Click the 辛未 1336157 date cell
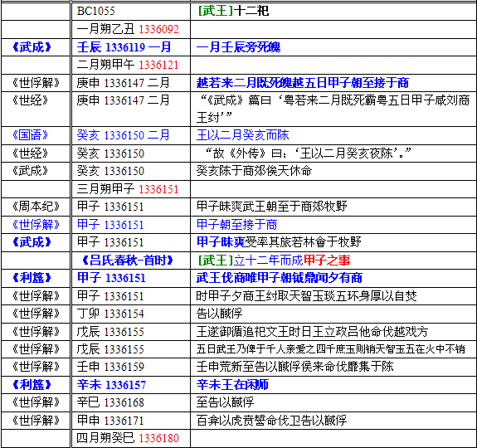Viewport: 477px width, 448px height. click(131, 385)
